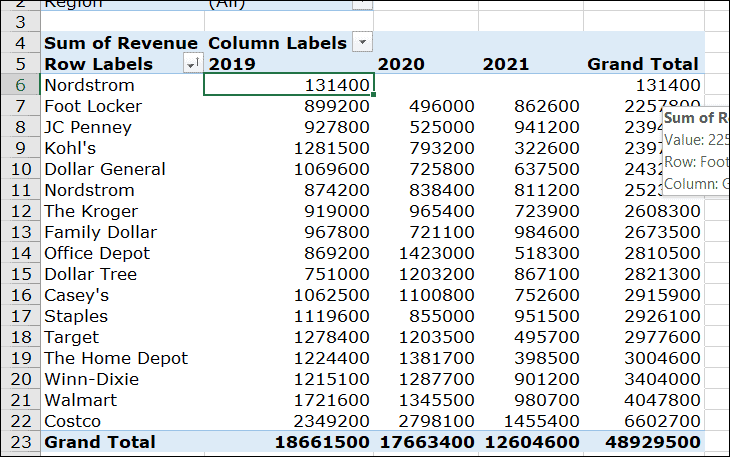Viewport: 730px width, 457px height.
Task: Select the Office Depot row label
Action: tap(97, 253)
